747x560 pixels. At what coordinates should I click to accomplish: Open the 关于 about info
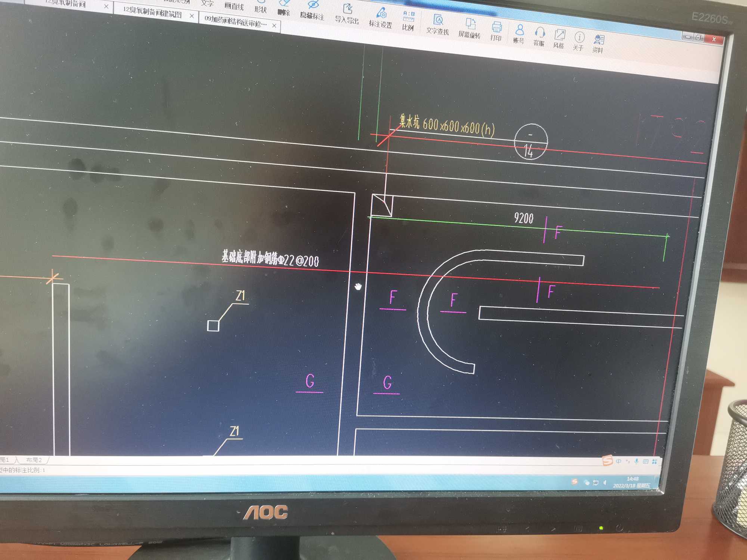coord(579,41)
